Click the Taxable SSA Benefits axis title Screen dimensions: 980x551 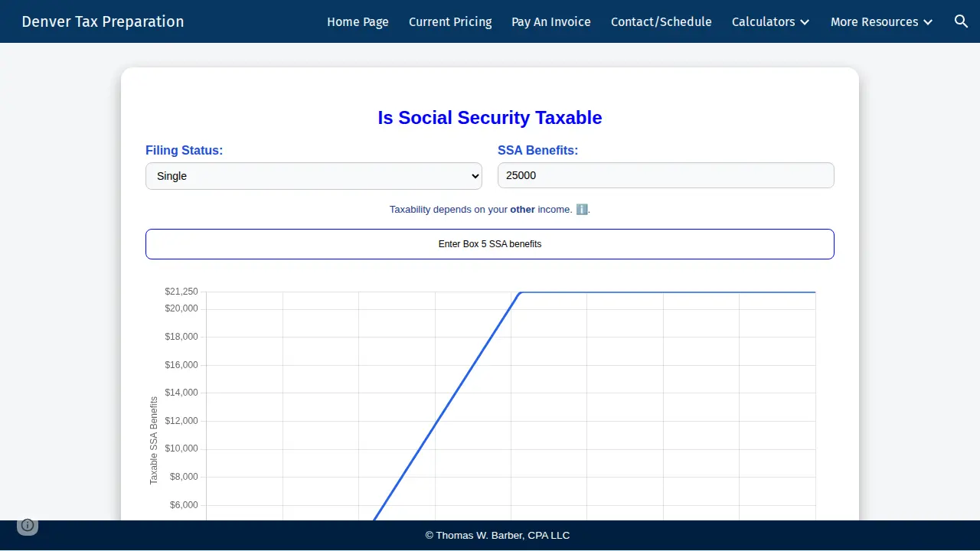pos(154,440)
